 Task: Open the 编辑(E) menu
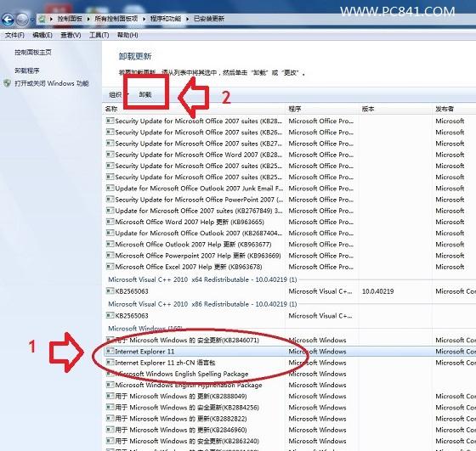42,35
